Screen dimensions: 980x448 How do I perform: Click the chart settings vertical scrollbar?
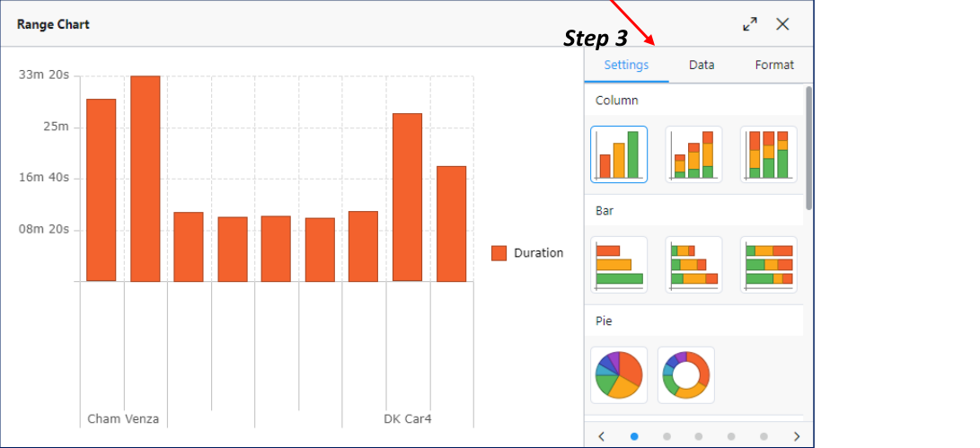click(808, 148)
